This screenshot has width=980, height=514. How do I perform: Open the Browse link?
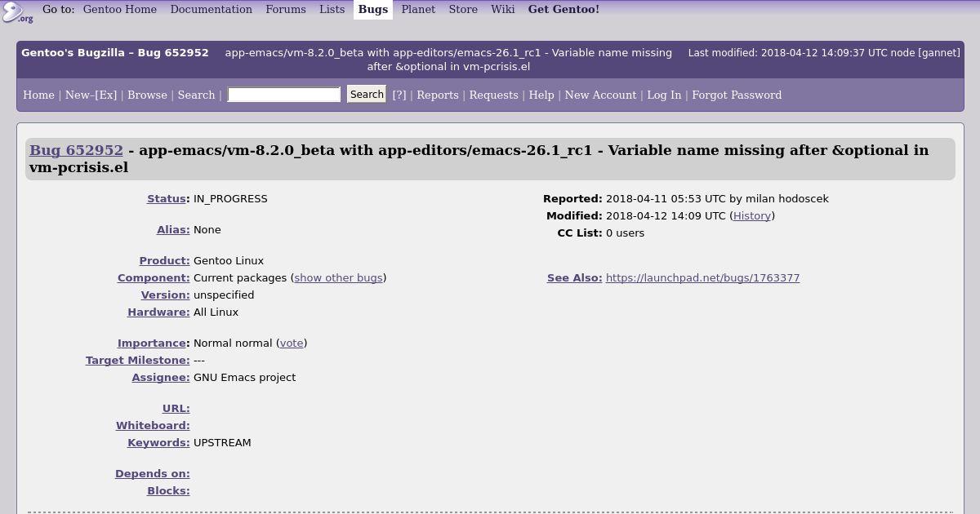pyautogui.click(x=147, y=95)
